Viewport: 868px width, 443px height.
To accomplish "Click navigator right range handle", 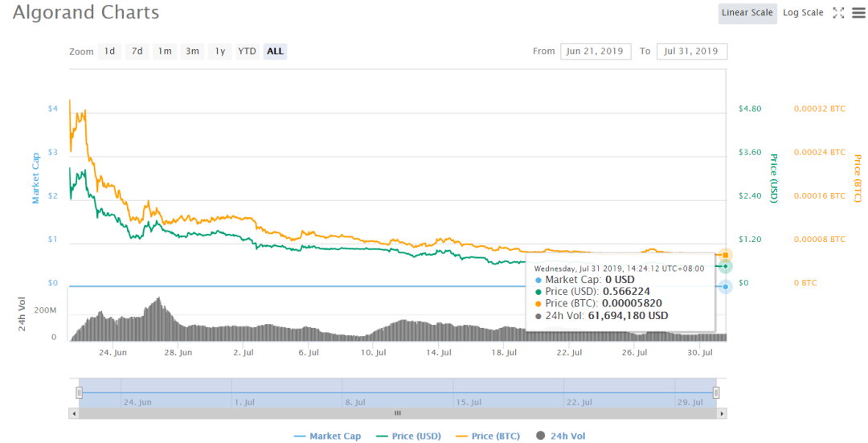I will coord(716,392).
